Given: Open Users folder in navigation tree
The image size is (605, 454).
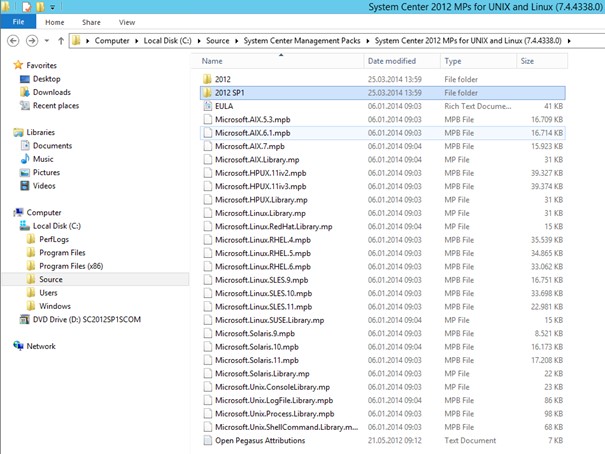Looking at the screenshot, I should tap(42, 293).
